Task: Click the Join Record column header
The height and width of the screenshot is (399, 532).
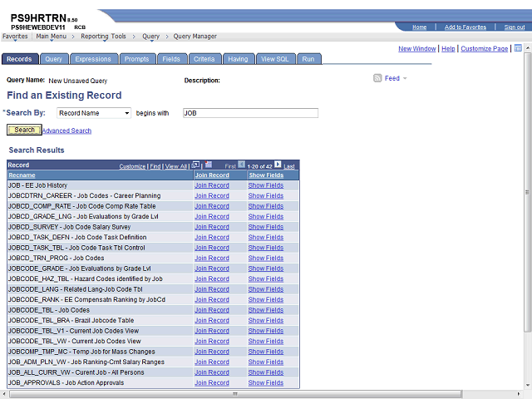Action: click(212, 175)
